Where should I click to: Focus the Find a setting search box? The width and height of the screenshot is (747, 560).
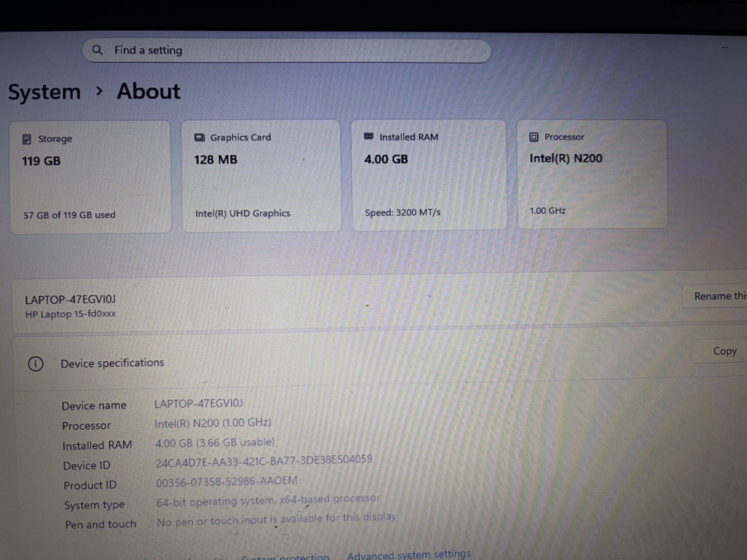286,50
